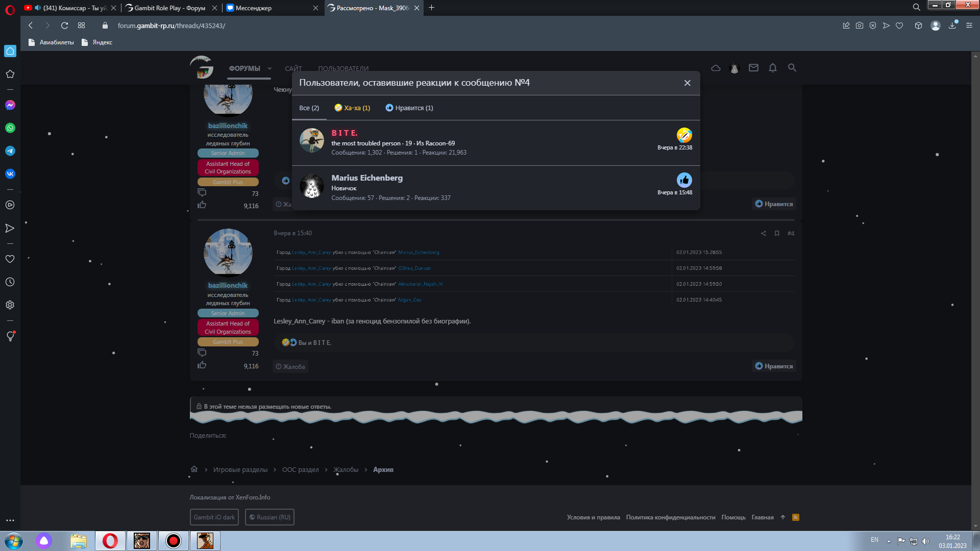Open the Telegram sidebar icon
The image size is (980, 551).
point(10,151)
